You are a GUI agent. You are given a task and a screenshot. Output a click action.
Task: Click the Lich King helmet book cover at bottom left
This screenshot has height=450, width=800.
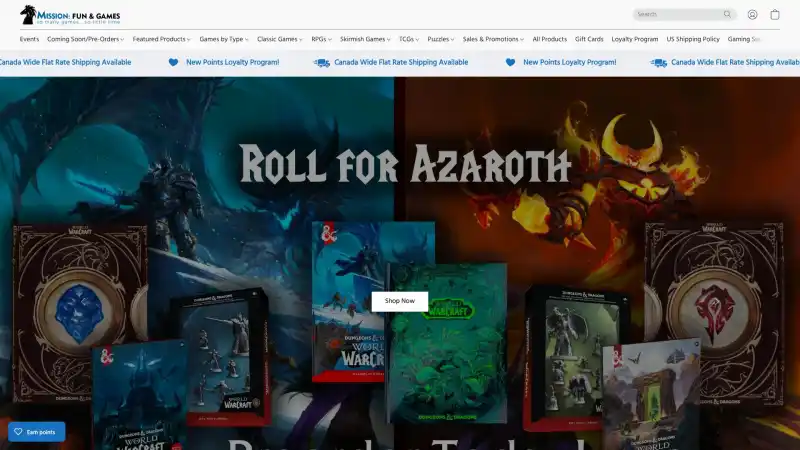139,395
